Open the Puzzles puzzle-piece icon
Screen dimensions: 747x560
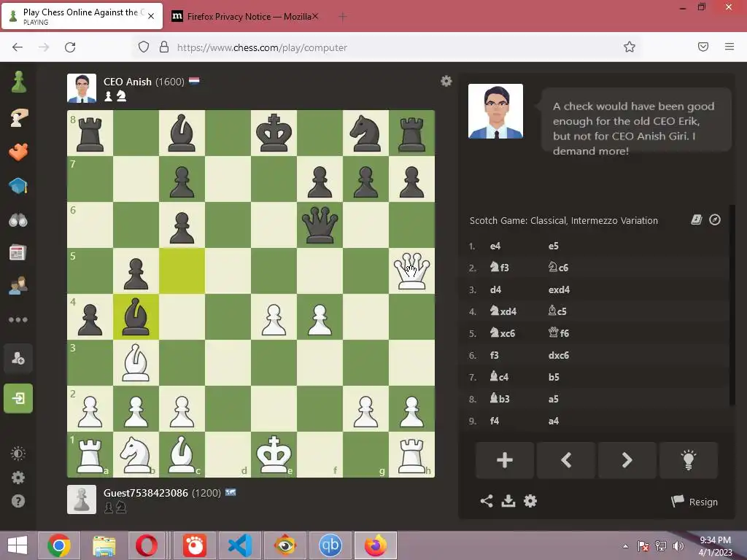[x=18, y=152]
